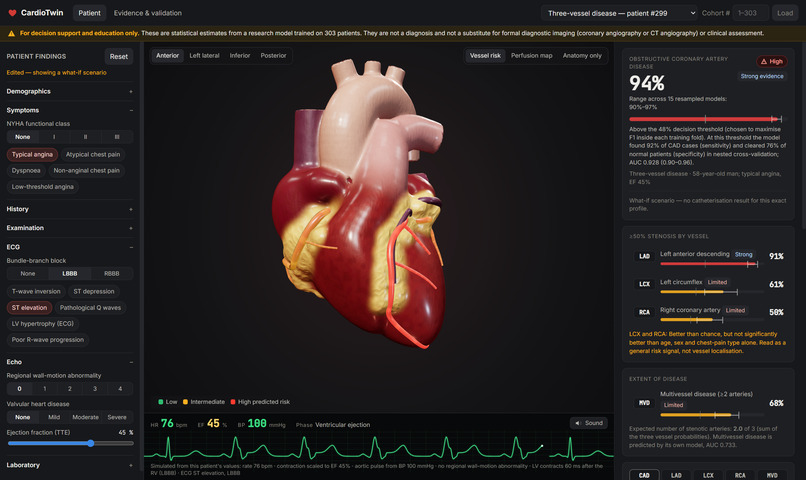Set NYHA functional class to None
Screen dimensions: 806x480
tap(23, 137)
